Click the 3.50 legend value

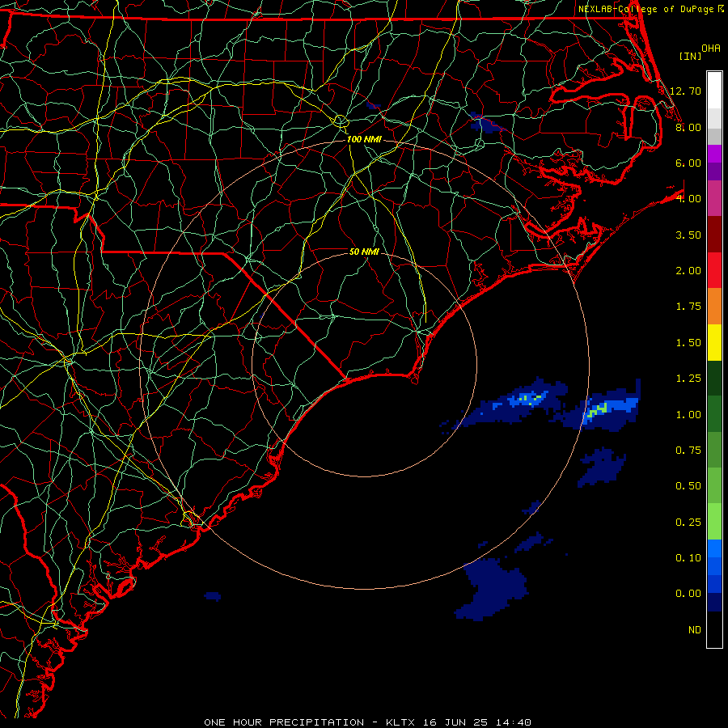point(688,235)
